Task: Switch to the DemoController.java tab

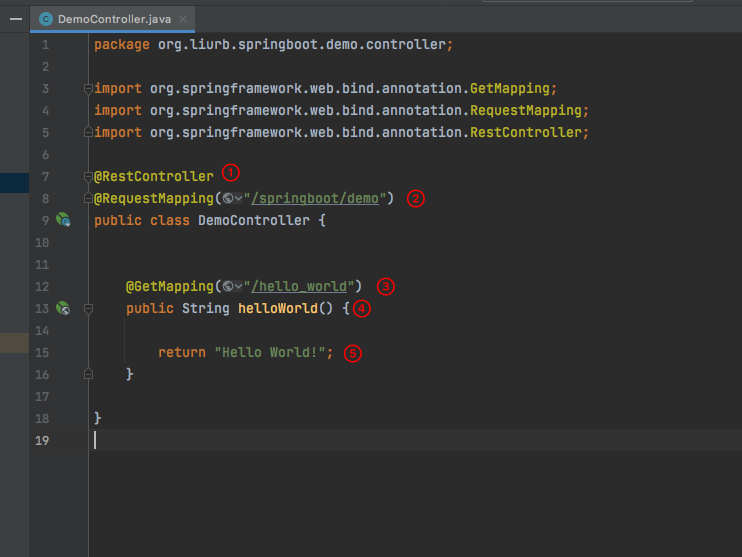Action: pyautogui.click(x=113, y=19)
